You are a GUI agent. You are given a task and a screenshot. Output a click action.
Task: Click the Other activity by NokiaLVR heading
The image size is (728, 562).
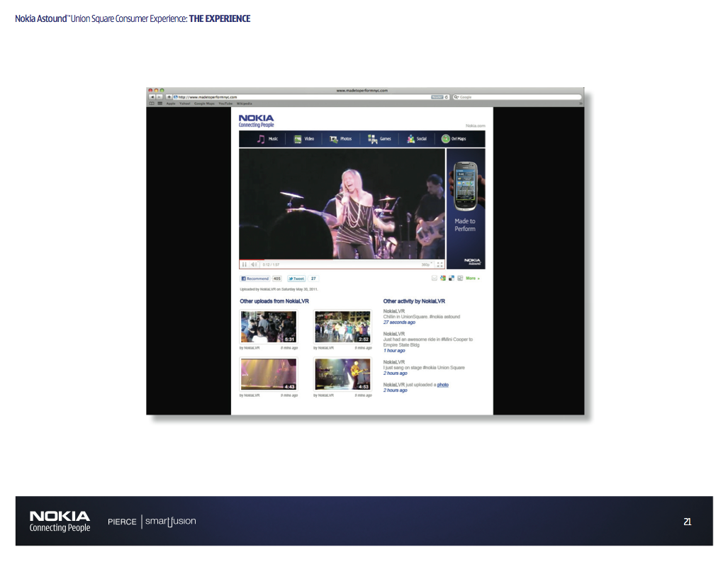pos(414,301)
